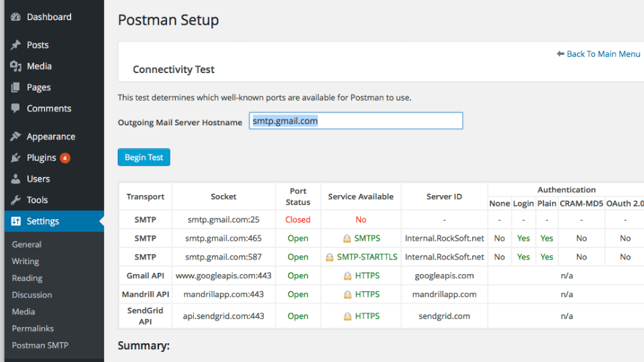Select the www.googleapis.com:443 socket cell
The height and width of the screenshot is (362, 644).
[x=223, y=276]
